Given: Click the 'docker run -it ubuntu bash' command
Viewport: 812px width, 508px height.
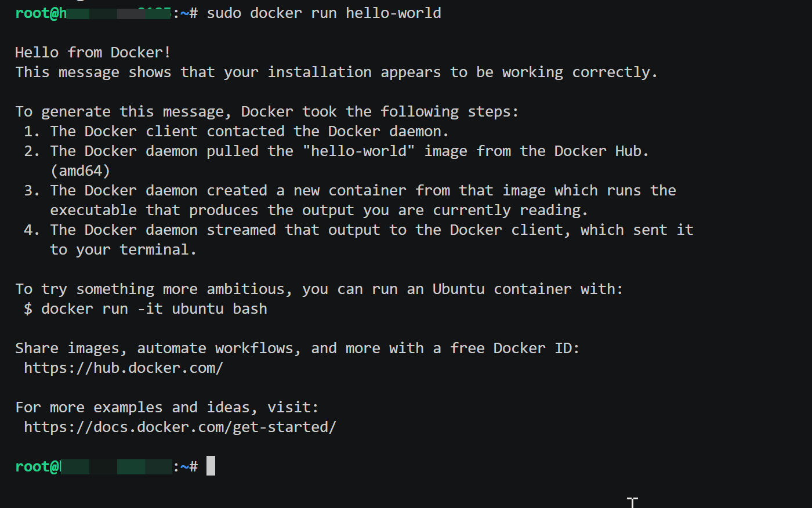Looking at the screenshot, I should (154, 309).
